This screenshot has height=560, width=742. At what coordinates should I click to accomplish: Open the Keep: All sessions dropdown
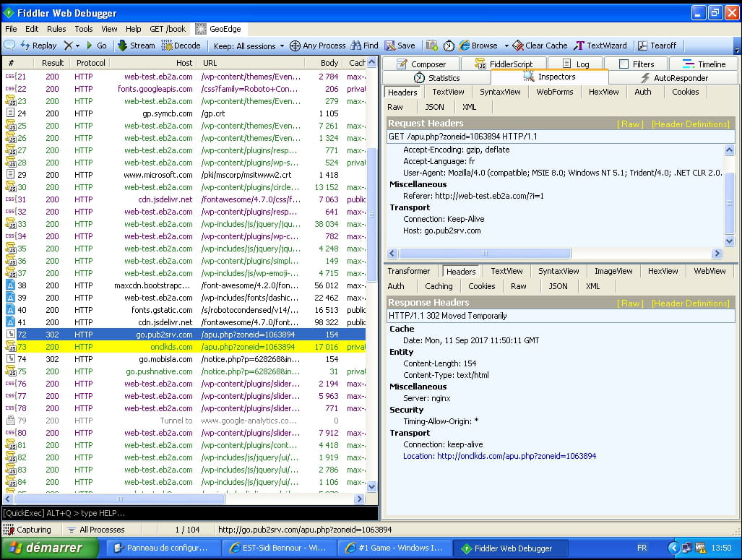click(249, 46)
